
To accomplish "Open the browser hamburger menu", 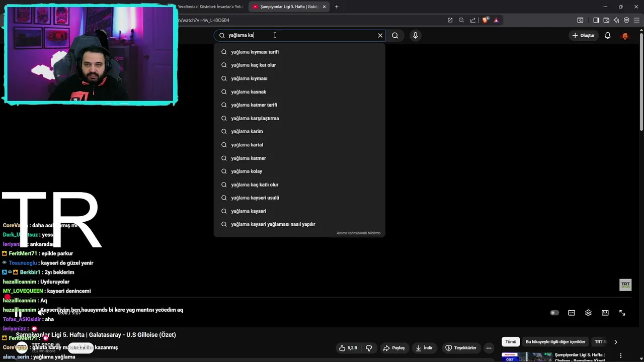I will click(636, 20).
